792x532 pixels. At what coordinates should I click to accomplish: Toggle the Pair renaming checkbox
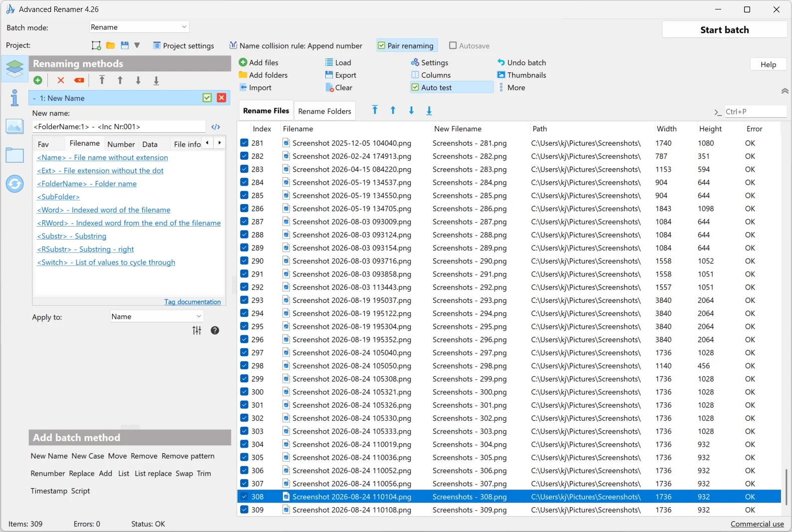(x=382, y=45)
